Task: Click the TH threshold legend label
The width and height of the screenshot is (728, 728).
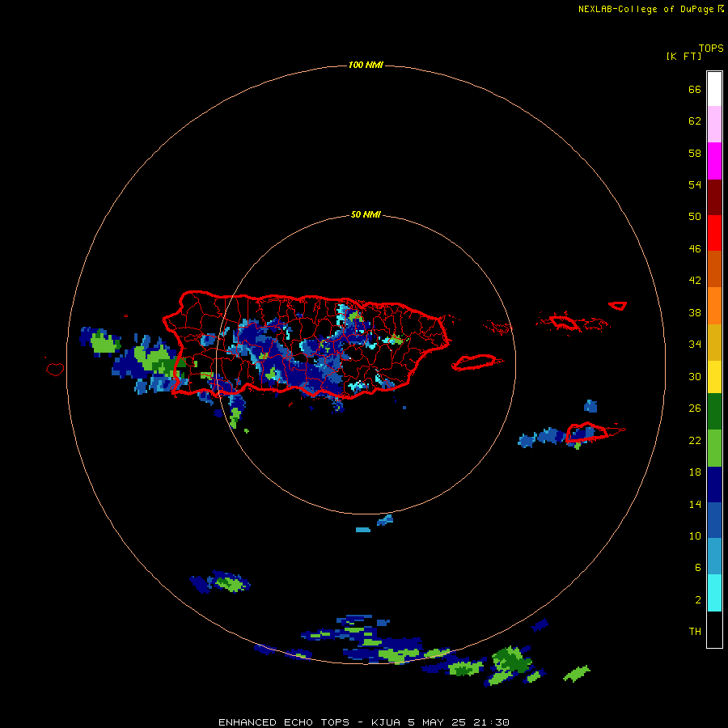Action: coord(695,632)
